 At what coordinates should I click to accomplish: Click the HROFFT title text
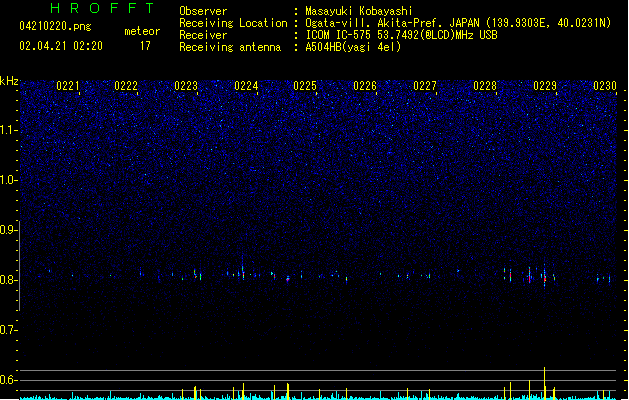coord(102,8)
